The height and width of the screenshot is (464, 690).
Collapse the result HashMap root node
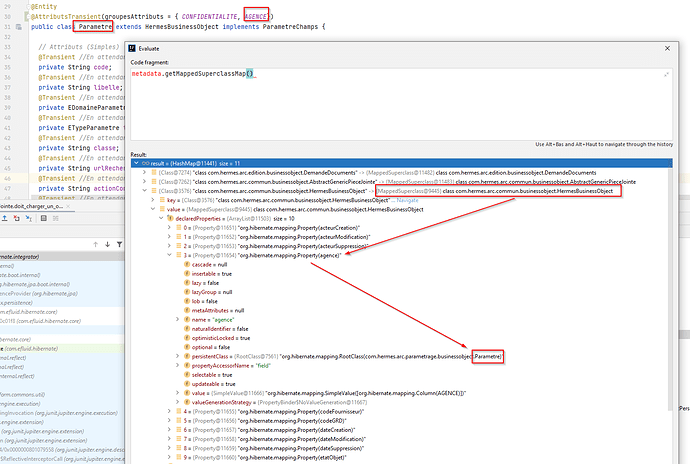136,163
